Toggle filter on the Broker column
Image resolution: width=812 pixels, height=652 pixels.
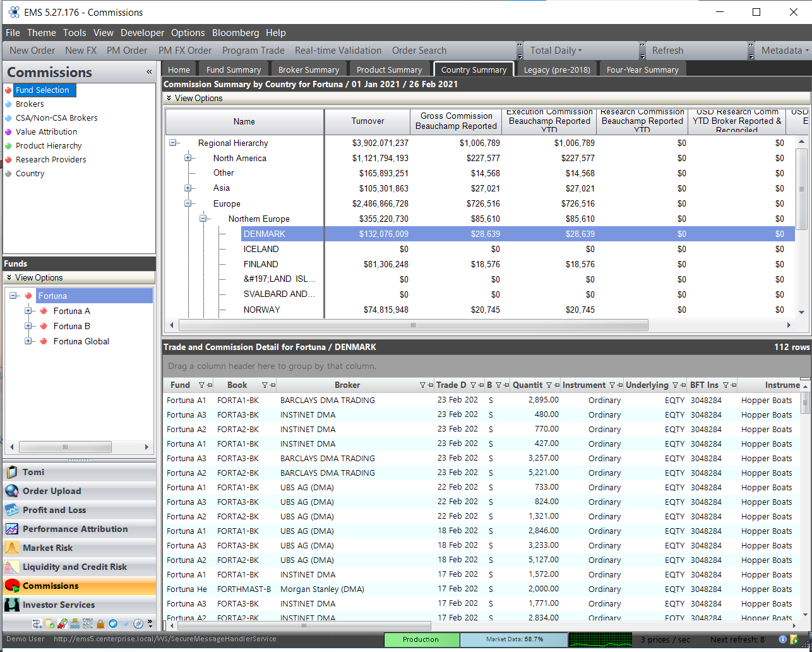coord(422,385)
